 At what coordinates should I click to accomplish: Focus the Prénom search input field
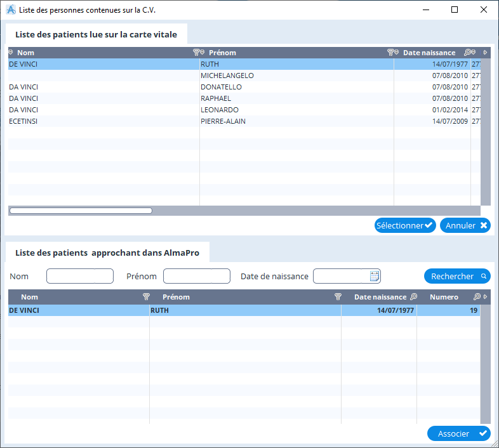(196, 276)
